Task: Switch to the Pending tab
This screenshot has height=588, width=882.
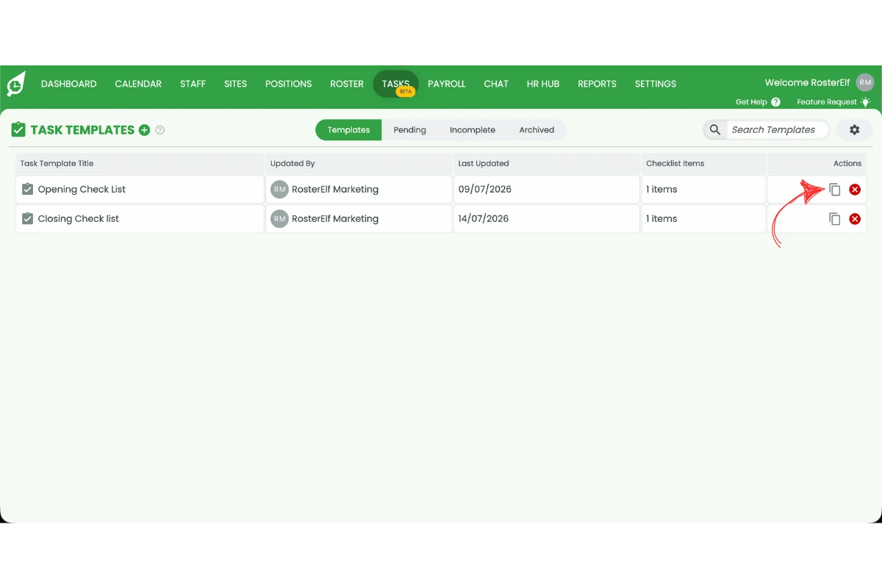Action: (x=409, y=130)
